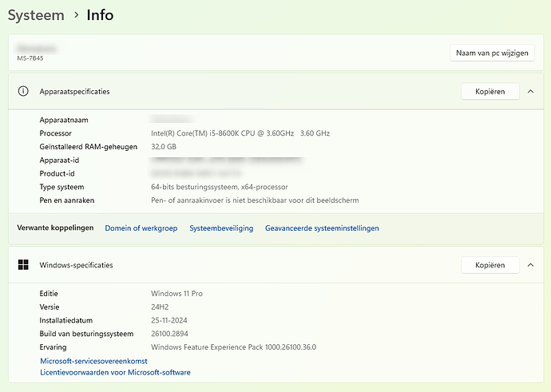The height and width of the screenshot is (392, 551).
Task: Click the 32,0 GB RAM value
Action: 164,146
